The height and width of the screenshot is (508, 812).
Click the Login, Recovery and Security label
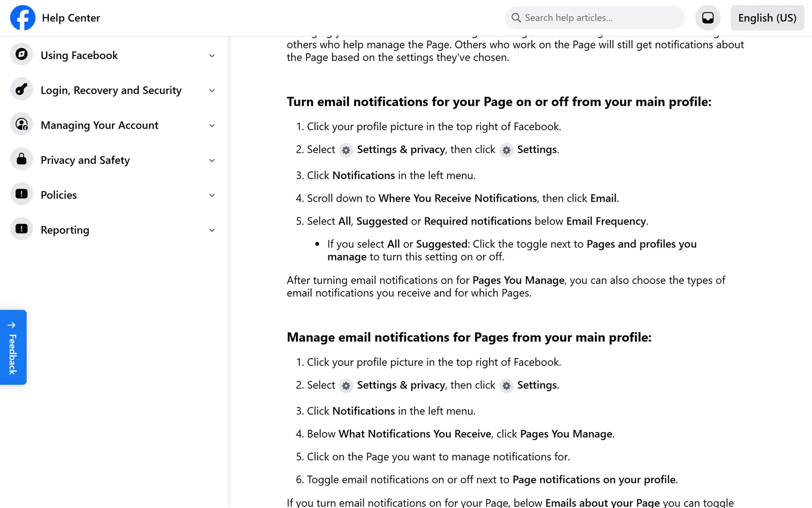click(x=111, y=90)
